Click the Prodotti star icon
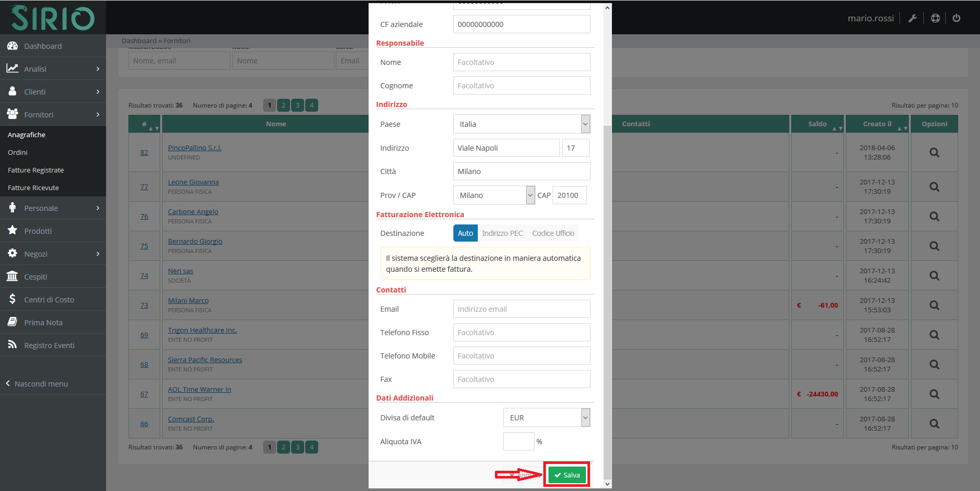Image resolution: width=980 pixels, height=491 pixels. pyautogui.click(x=12, y=230)
